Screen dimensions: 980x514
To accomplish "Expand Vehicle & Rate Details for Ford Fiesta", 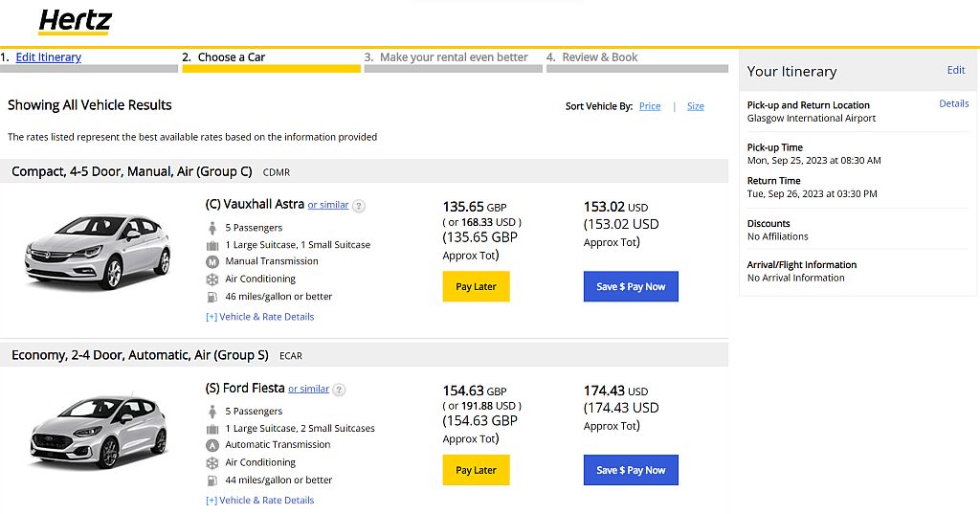I will coord(259,501).
